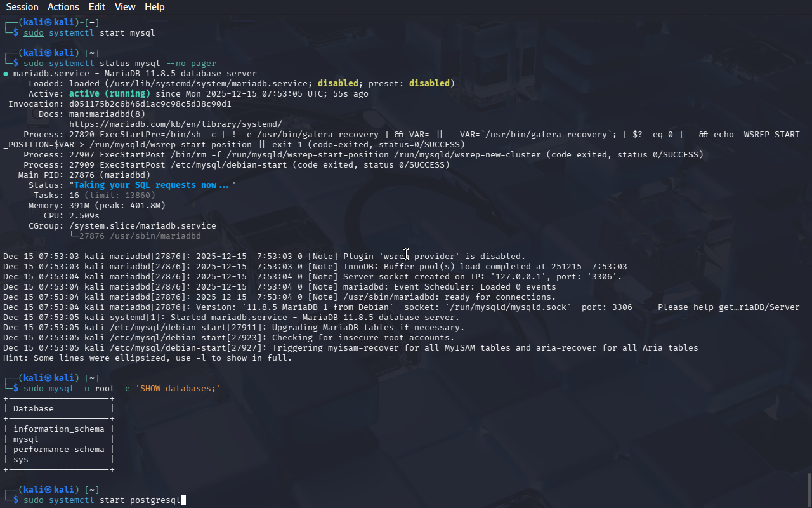The image size is (812, 508).
Task: Select the performance_schema database row
Action: click(58, 450)
